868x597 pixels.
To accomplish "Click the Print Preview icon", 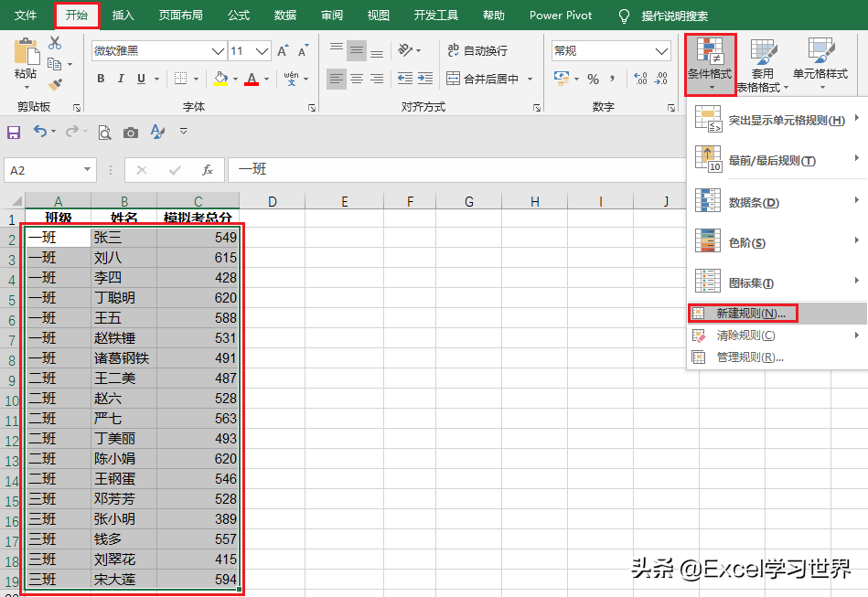I will click(x=104, y=133).
